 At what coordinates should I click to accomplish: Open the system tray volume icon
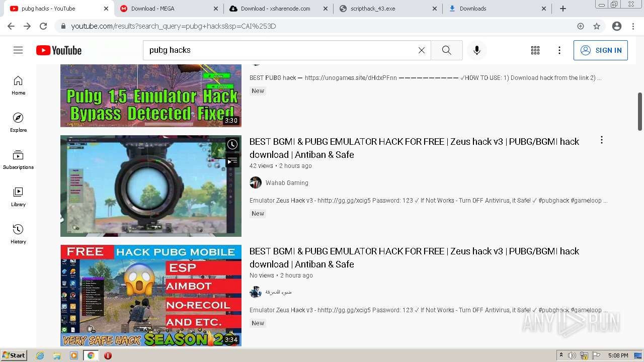pos(572,355)
